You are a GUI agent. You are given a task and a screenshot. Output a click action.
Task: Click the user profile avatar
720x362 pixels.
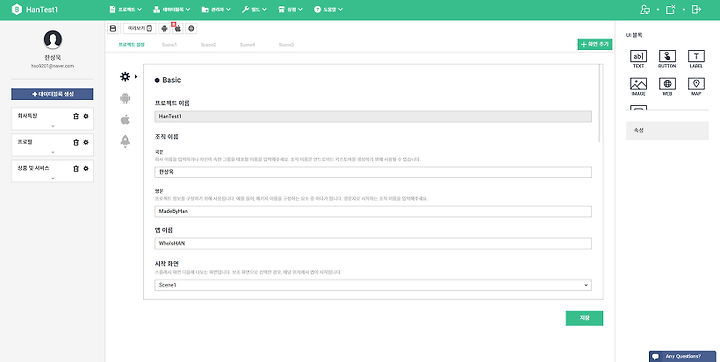tap(53, 40)
